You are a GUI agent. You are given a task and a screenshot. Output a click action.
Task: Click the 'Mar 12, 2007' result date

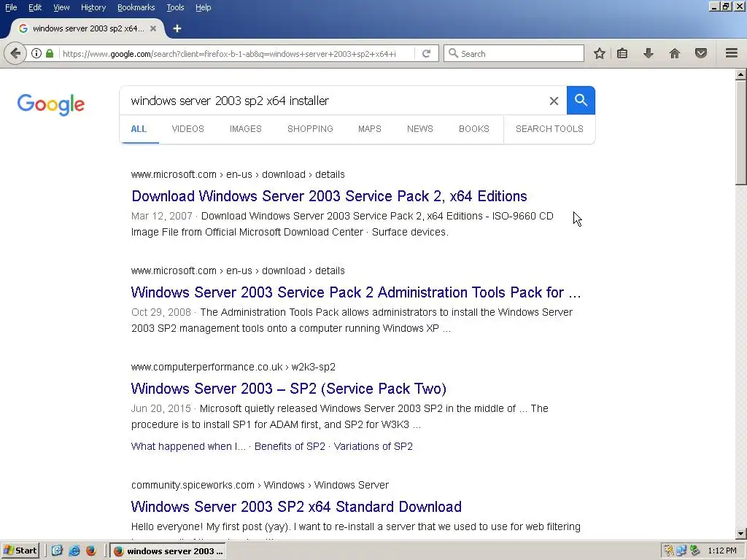pos(161,216)
